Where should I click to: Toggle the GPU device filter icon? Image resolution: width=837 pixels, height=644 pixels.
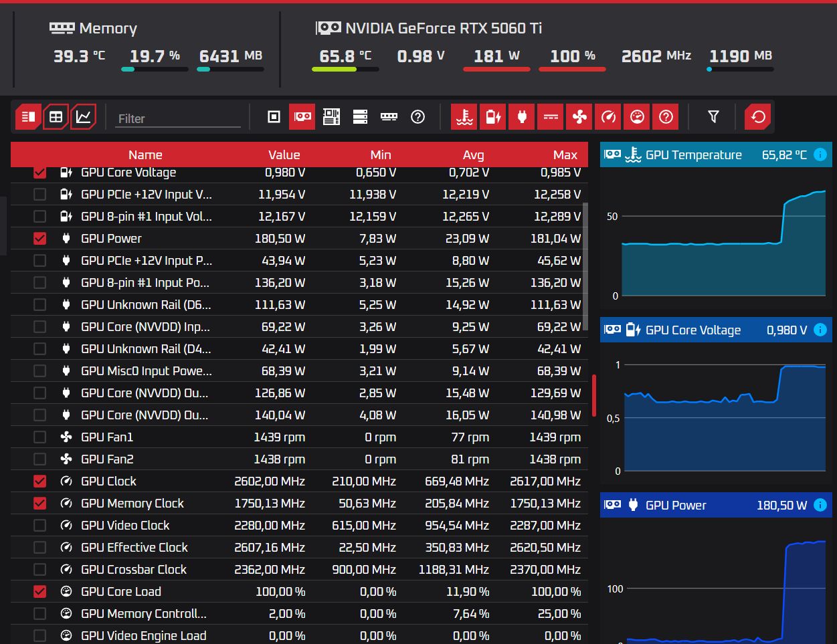[x=302, y=117]
